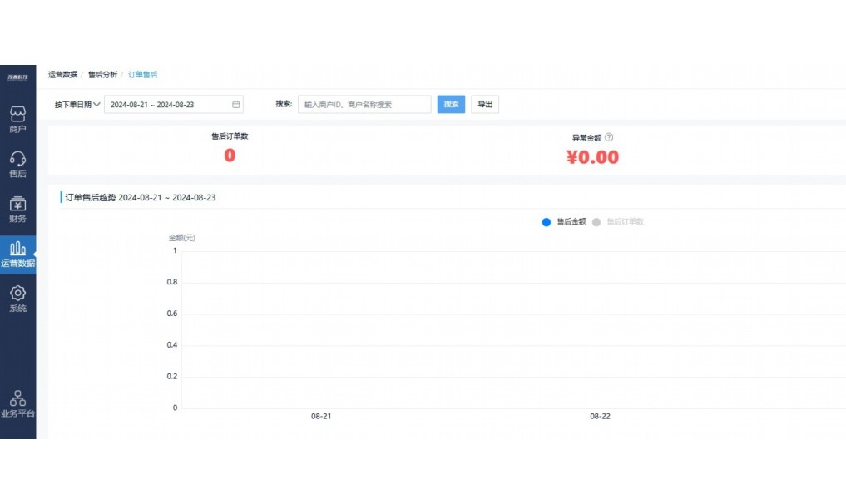Screen dimensions: 846x504
Task: Go to 售后分析 in the breadcrumb
Action: (100, 74)
